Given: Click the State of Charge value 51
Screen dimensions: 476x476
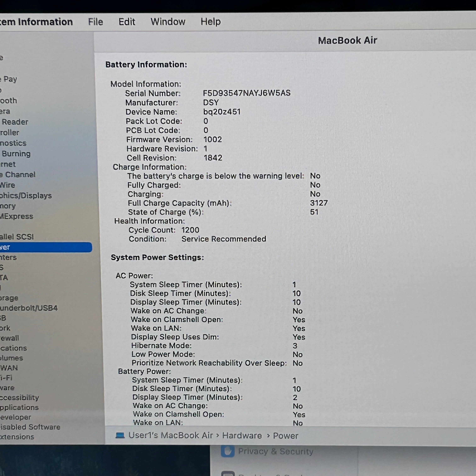Looking at the screenshot, I should click(x=314, y=212).
